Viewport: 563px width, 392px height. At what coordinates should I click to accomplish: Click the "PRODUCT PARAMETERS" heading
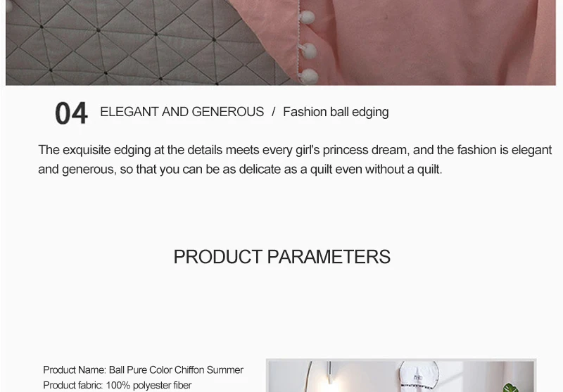point(282,257)
